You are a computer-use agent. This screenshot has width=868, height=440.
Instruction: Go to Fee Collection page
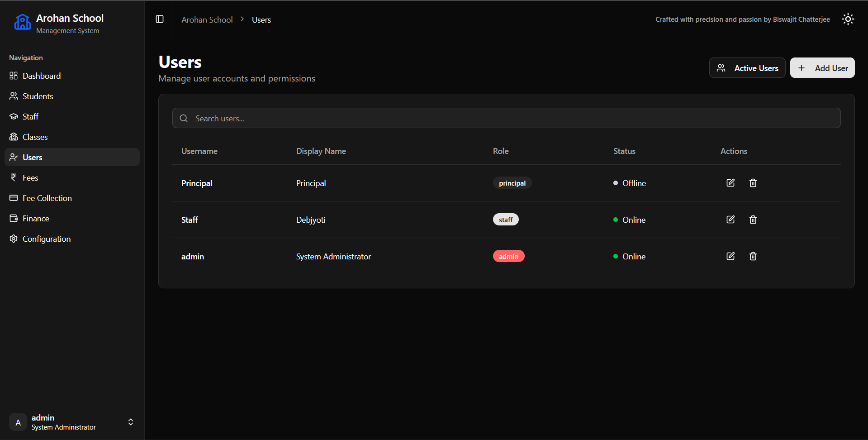point(47,198)
